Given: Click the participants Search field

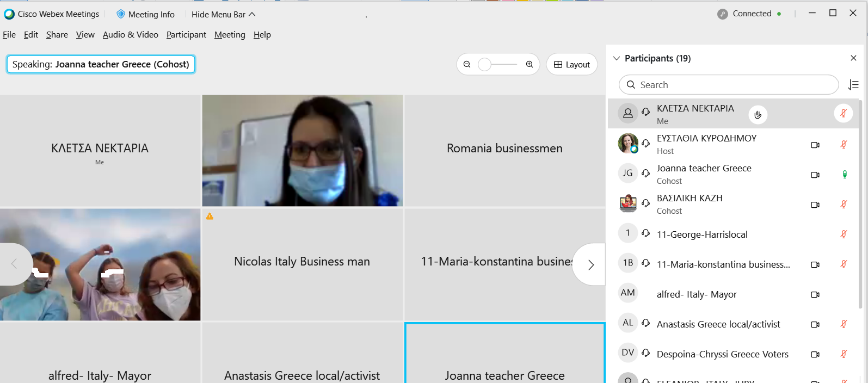Looking at the screenshot, I should click(x=728, y=85).
